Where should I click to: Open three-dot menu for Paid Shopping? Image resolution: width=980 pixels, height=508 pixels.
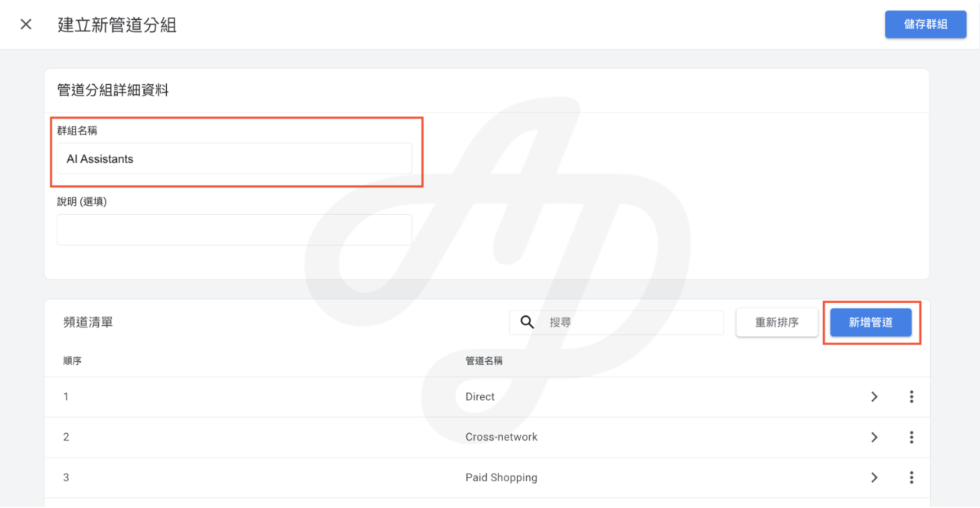click(911, 477)
